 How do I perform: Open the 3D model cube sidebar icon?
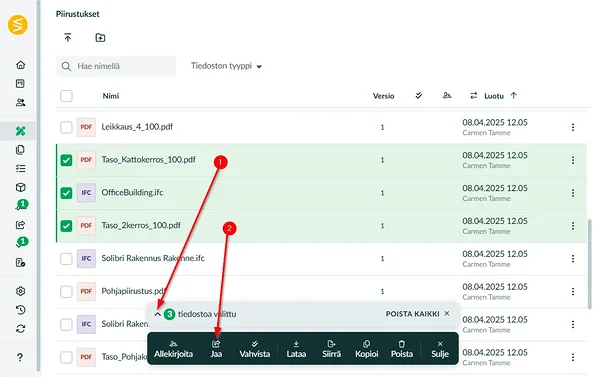click(21, 187)
